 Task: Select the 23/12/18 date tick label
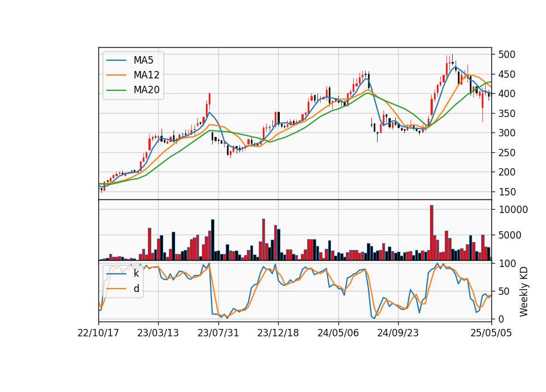click(x=278, y=333)
